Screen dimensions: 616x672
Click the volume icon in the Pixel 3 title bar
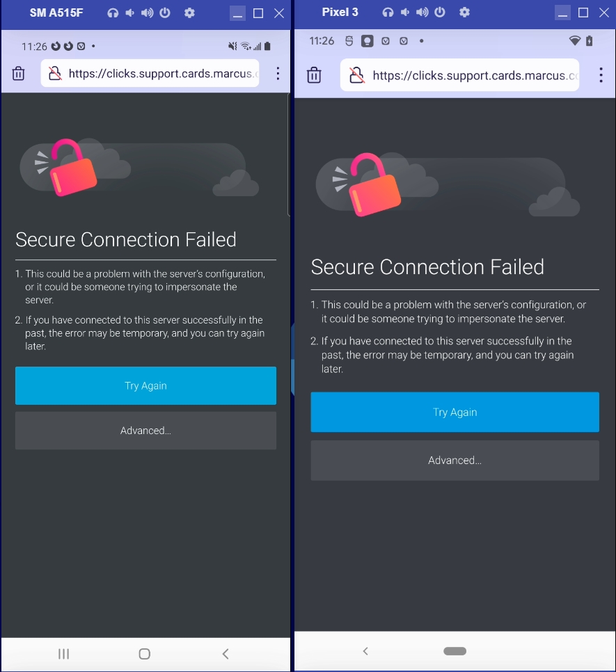point(422,13)
